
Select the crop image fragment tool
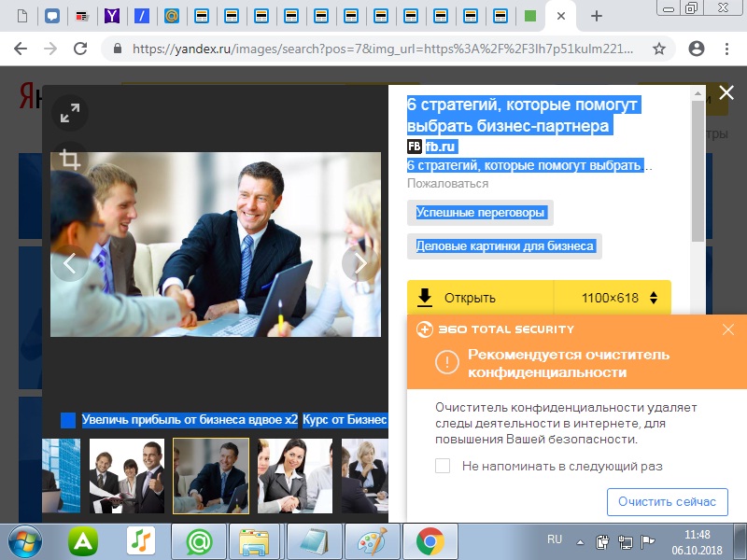click(70, 159)
